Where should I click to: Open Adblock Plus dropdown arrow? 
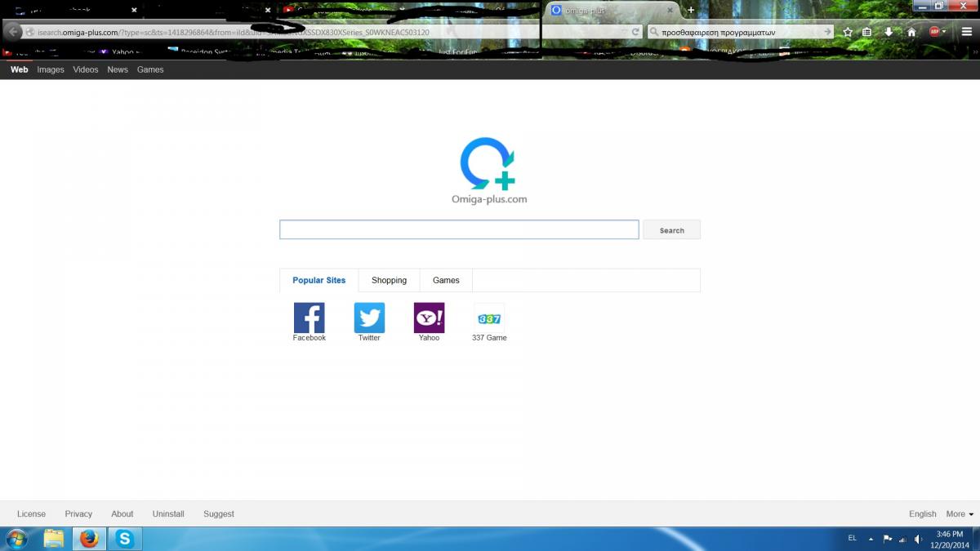(x=945, y=32)
